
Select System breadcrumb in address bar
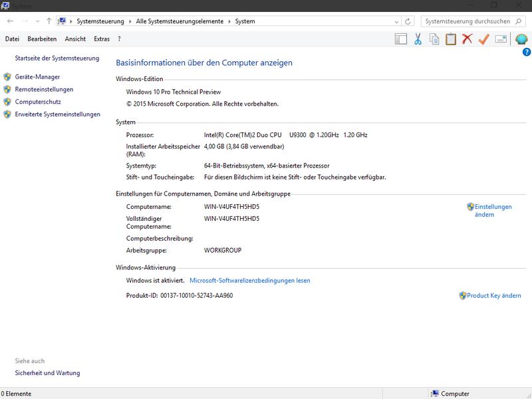coord(245,21)
